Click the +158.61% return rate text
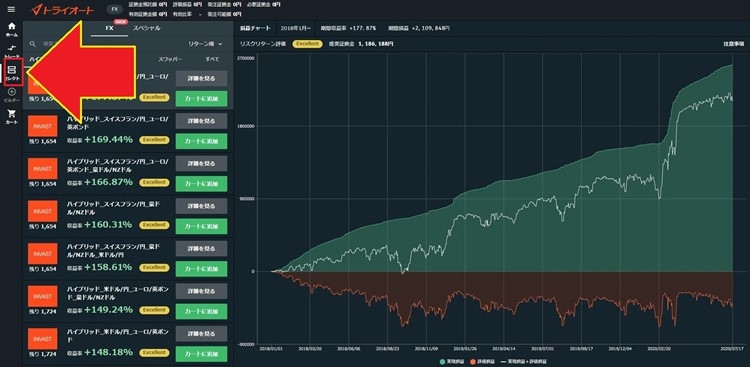This screenshot has width=750, height=367. (x=108, y=267)
